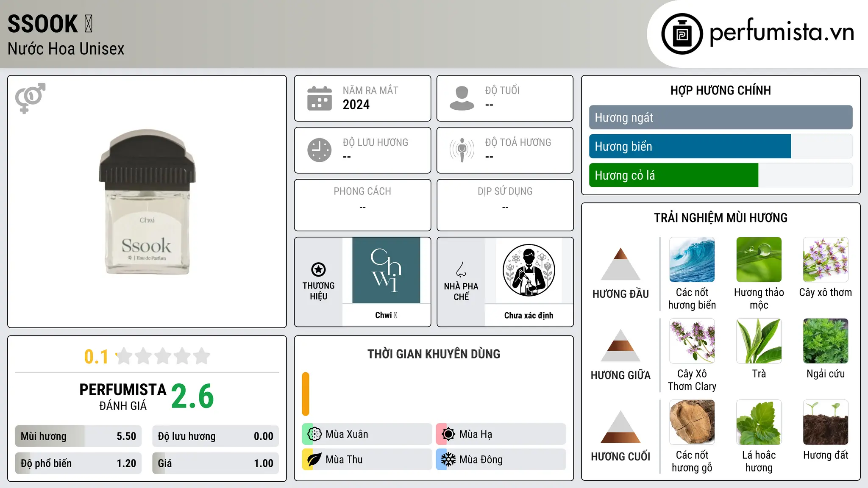The height and width of the screenshot is (488, 868).
Task: Click the Các nốt hương biển caption
Action: pos(692,299)
